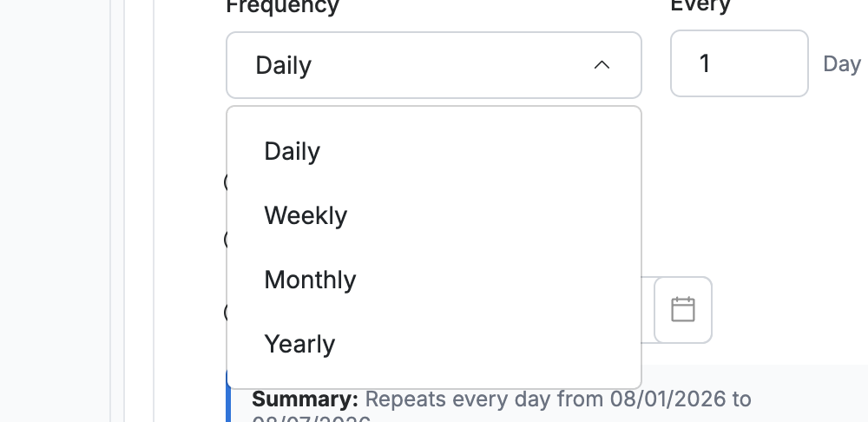868x422 pixels.
Task: Click the Day unit label beside interval
Action: tap(842, 64)
